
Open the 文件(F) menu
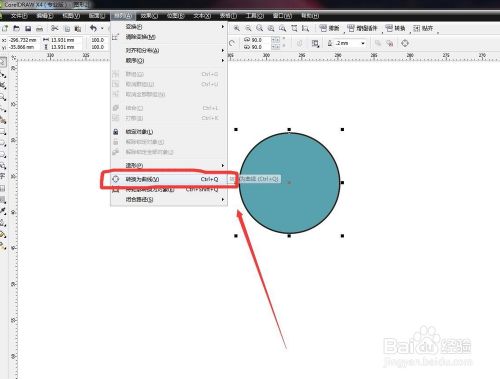19,16
